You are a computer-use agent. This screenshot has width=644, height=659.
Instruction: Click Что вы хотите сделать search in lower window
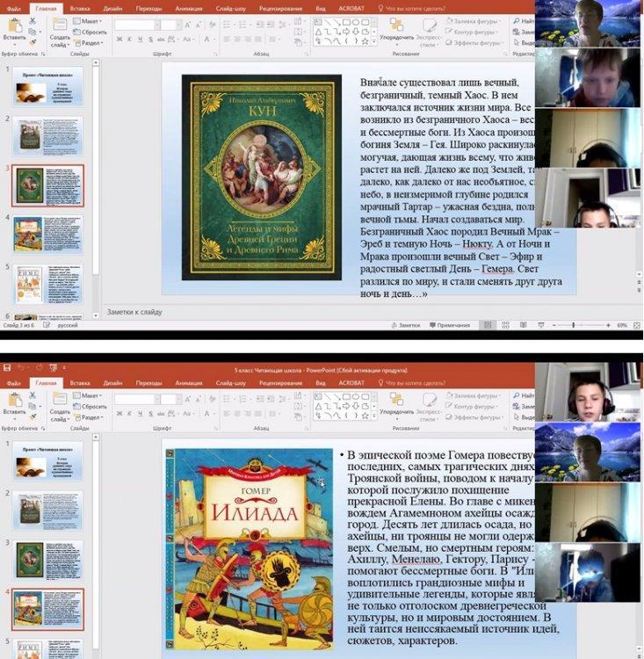(x=412, y=383)
